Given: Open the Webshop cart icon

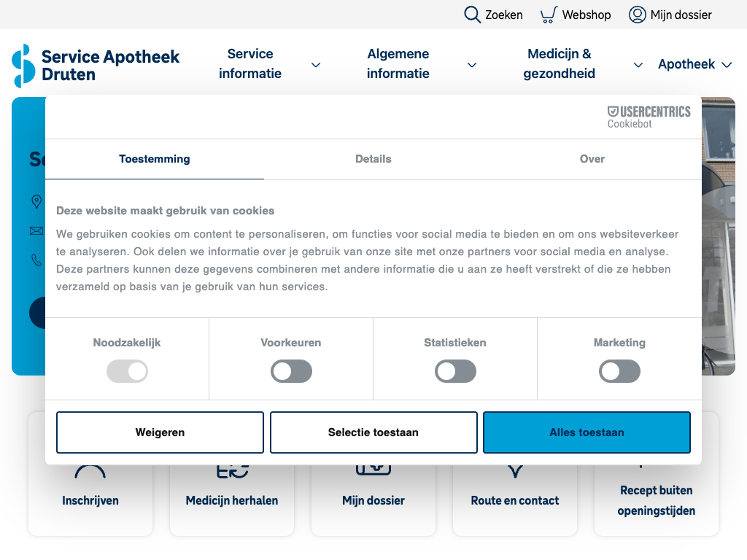Looking at the screenshot, I should point(549,15).
